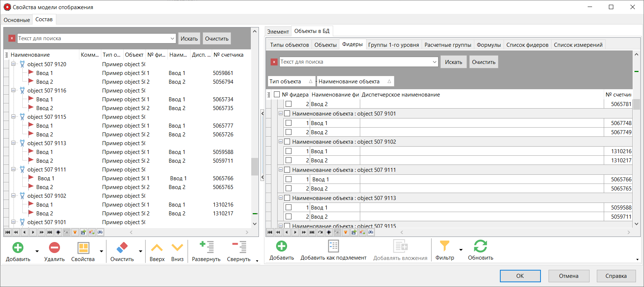Click the Отмена button
Image resolution: width=644 pixels, height=287 pixels.
pos(568,276)
